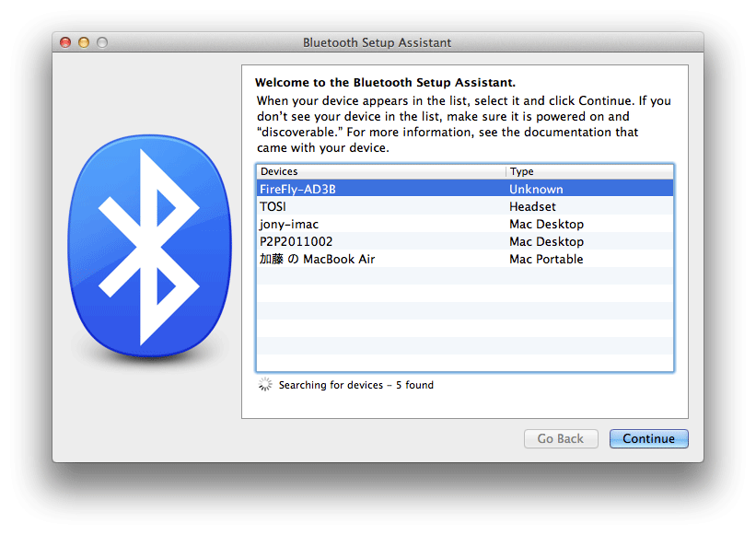Click the Mac Desktop type for P2P2011002
The image size is (756, 535).
coord(546,241)
